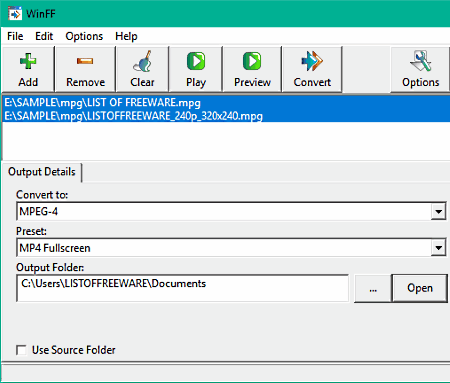The width and height of the screenshot is (450, 383).
Task: Open the File menu
Action: (15, 36)
